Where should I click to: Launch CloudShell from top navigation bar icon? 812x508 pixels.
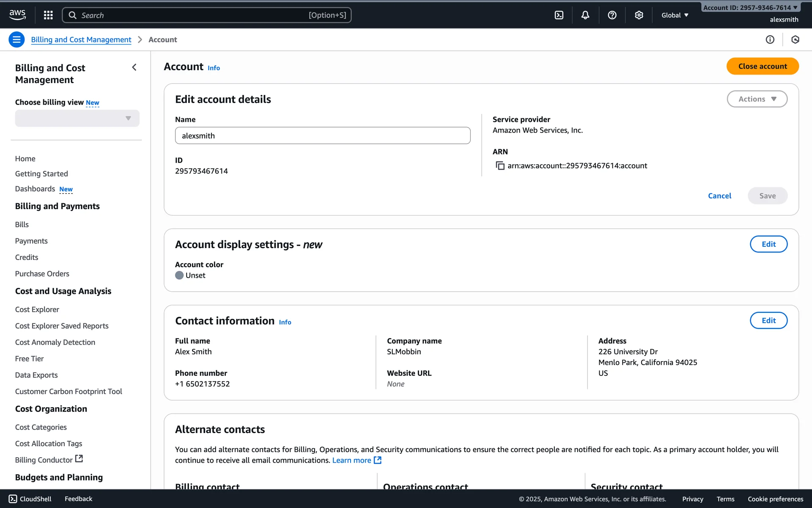click(x=559, y=15)
